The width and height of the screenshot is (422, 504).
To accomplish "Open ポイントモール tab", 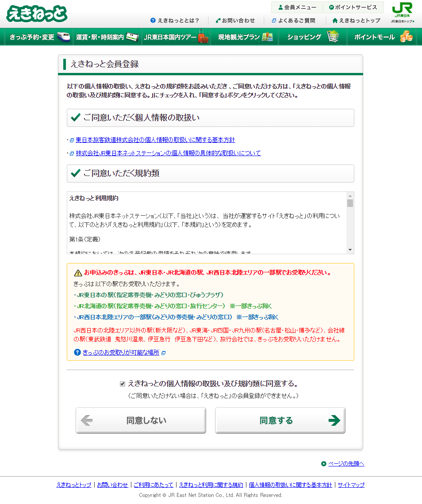I will tap(382, 37).
